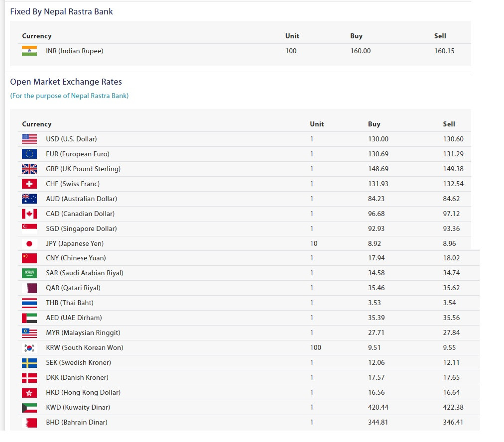Select 'CHF (Swiss Franc)' currency name
This screenshot has height=442, width=504.
tap(73, 184)
